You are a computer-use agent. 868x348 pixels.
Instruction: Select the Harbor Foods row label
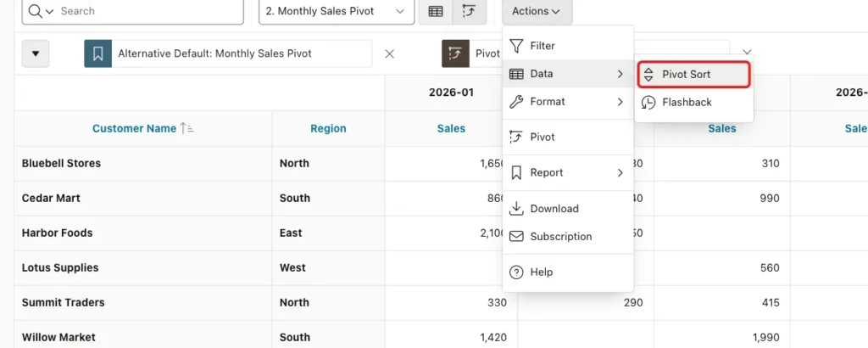point(57,233)
